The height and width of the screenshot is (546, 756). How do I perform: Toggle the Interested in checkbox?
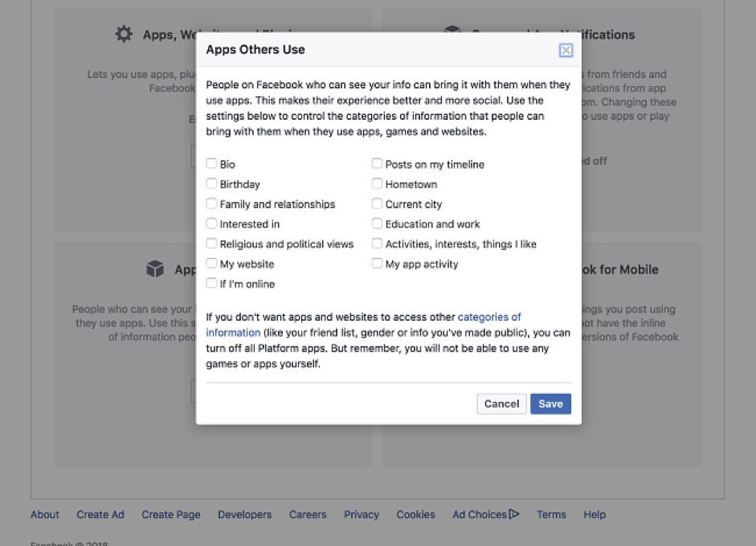(212, 224)
